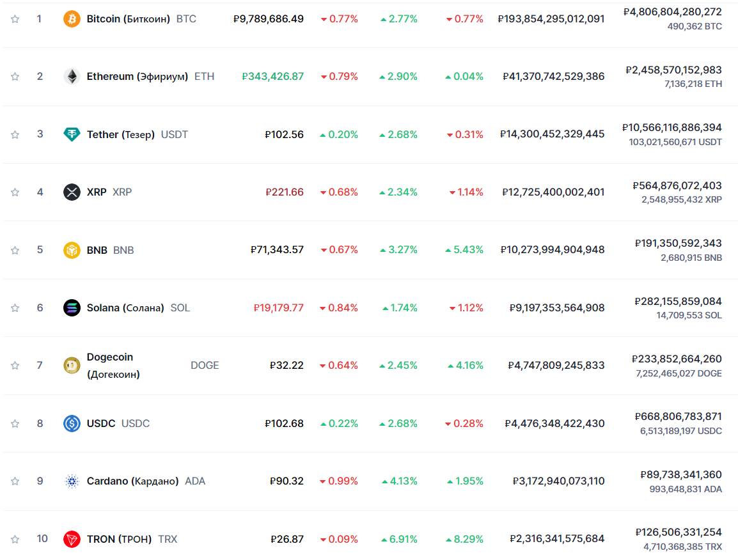
Task: Click the Ethereum diamond logo icon
Action: click(x=72, y=77)
